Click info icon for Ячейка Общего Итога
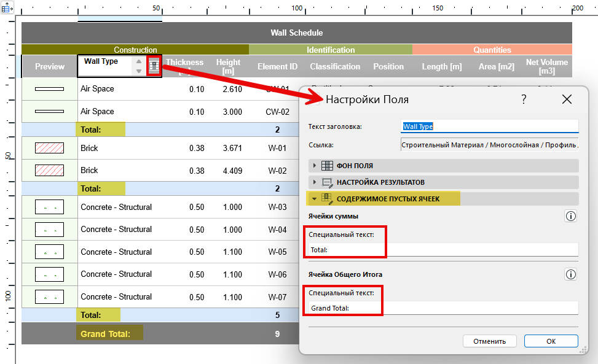This screenshot has width=598, height=364. [x=570, y=274]
